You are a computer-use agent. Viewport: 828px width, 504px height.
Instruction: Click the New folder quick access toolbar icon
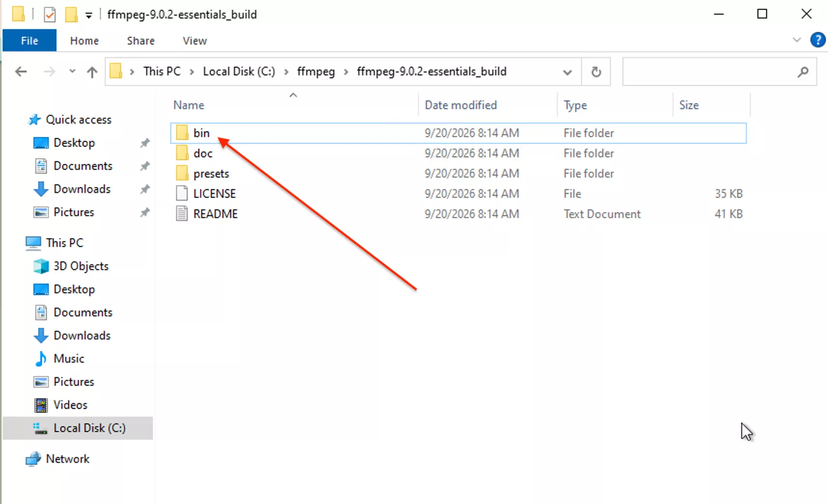[x=71, y=14]
